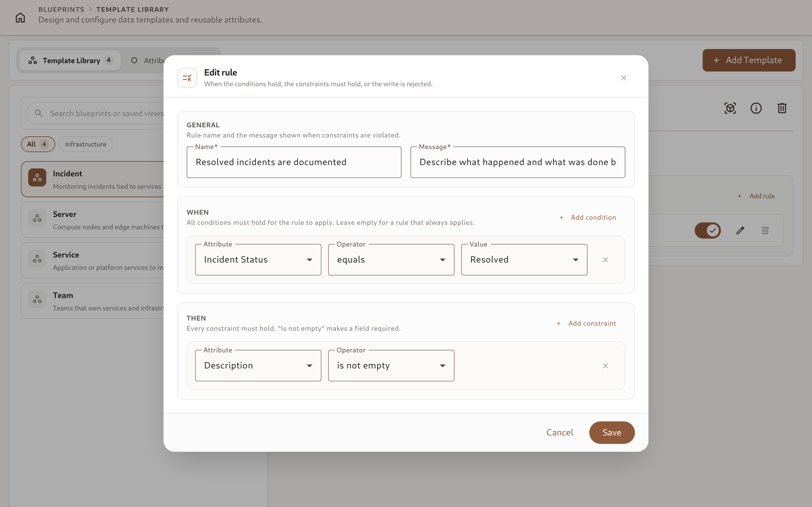The height and width of the screenshot is (507, 812).
Task: Go to home via house icon
Action: 20,17
